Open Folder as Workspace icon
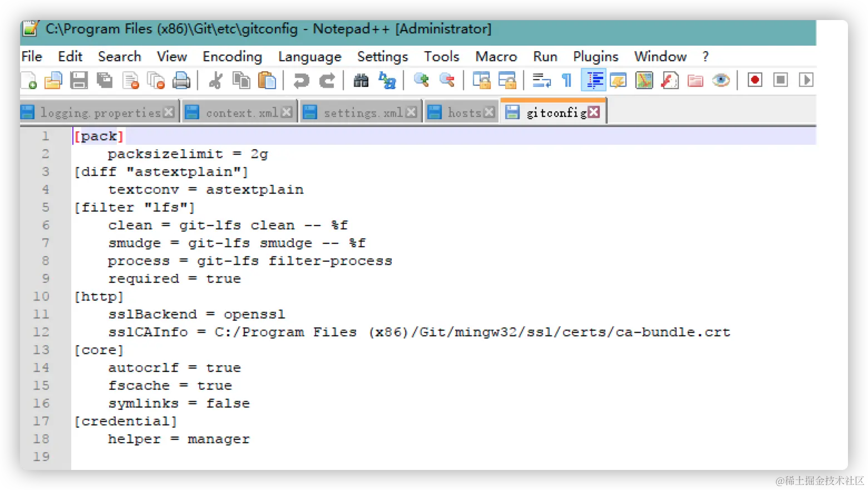Image resolution: width=868 pixels, height=490 pixels. [x=696, y=81]
